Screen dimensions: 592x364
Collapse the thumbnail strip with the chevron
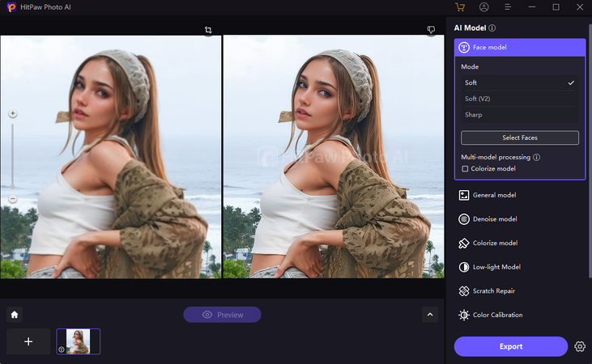tap(430, 315)
